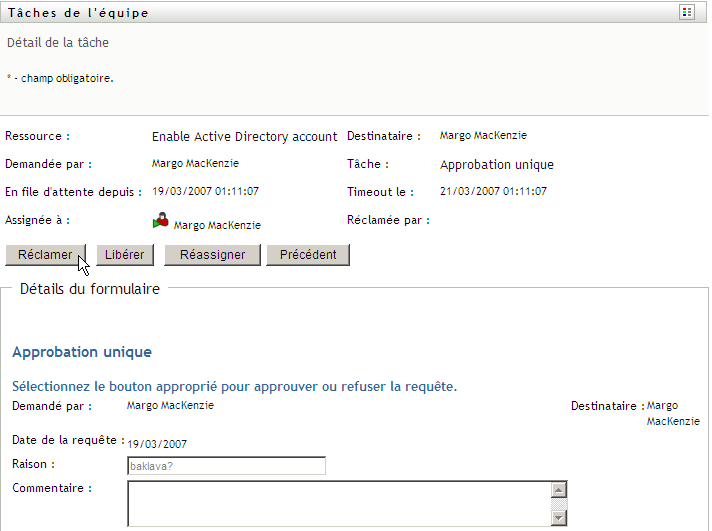The width and height of the screenshot is (712, 531).
Task: Go back with the Précédent button
Action: click(308, 255)
